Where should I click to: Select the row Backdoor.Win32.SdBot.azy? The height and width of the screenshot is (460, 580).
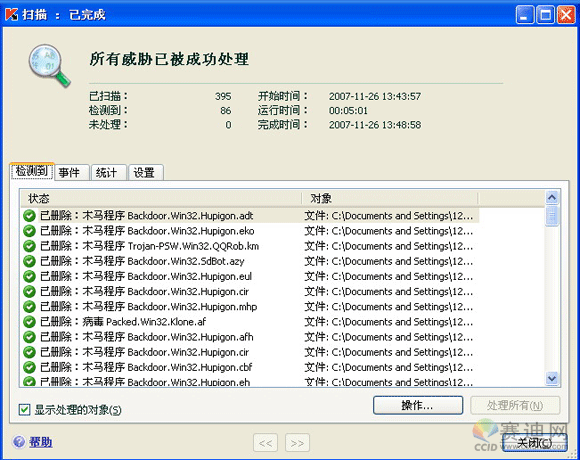pos(250,261)
